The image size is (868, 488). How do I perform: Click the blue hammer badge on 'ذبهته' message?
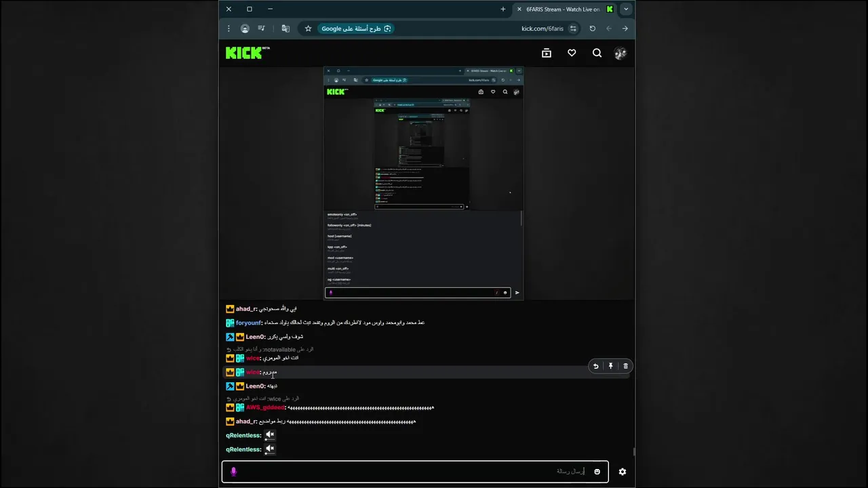(x=230, y=386)
